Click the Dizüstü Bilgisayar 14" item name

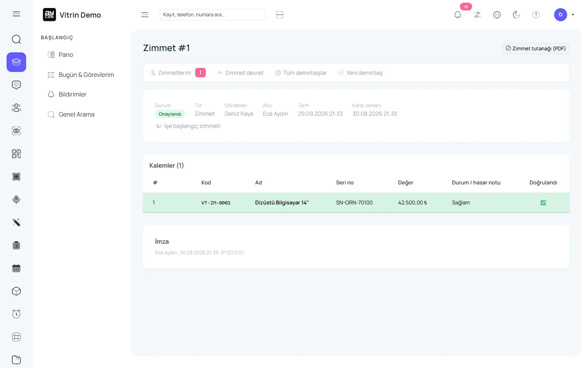point(282,202)
